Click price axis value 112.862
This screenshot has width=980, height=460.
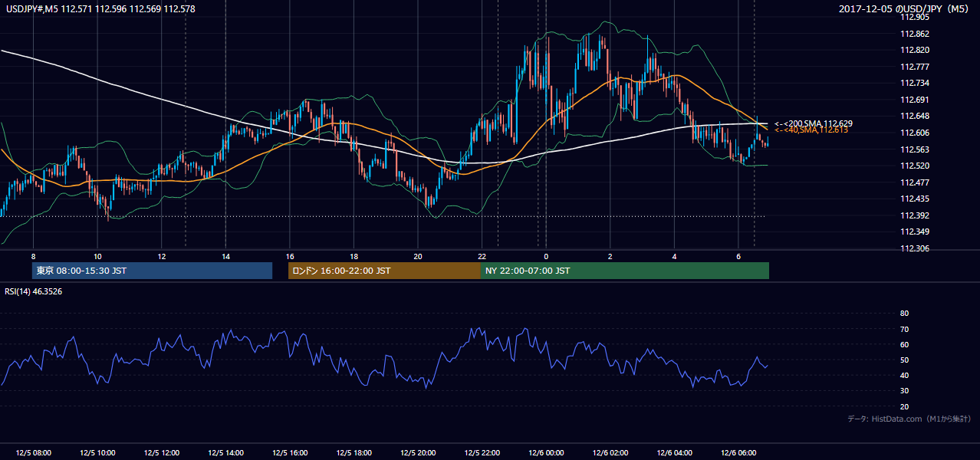click(x=916, y=34)
